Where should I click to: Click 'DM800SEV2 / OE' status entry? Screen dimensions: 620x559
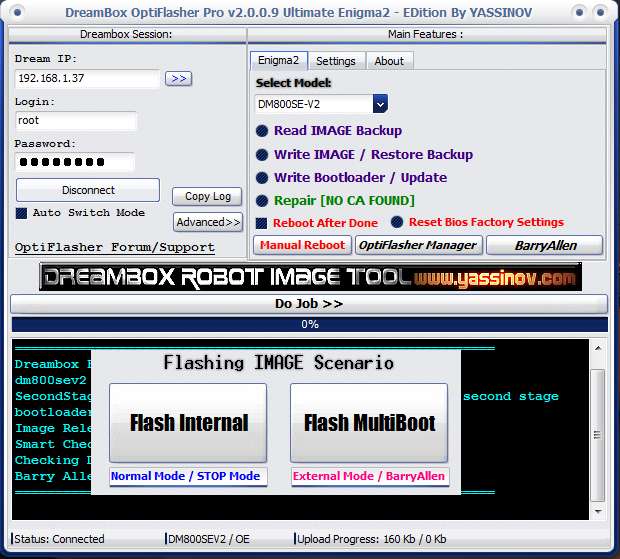pyautogui.click(x=209, y=539)
